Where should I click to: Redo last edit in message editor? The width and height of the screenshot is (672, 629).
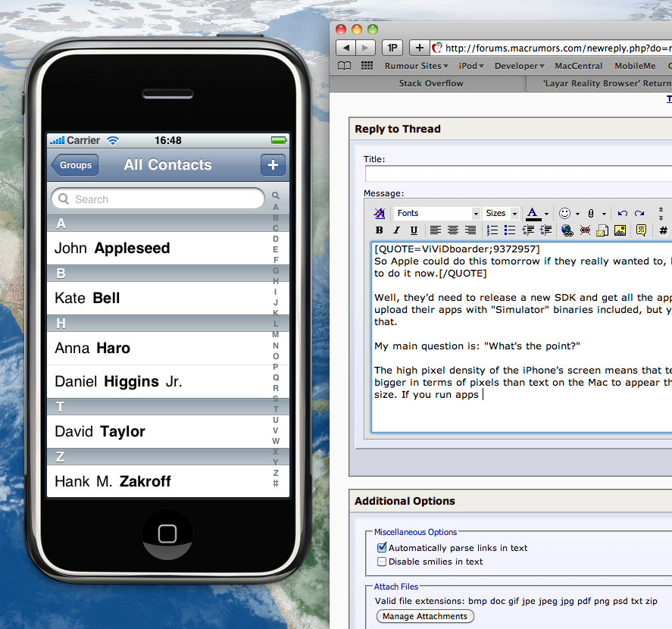[639, 213]
